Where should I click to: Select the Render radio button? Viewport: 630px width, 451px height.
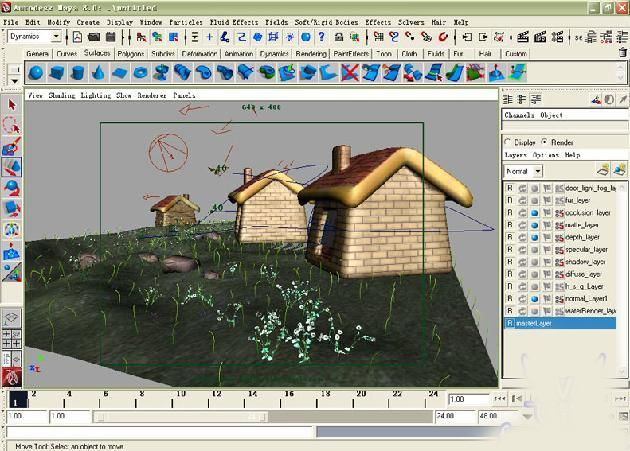pyautogui.click(x=544, y=142)
